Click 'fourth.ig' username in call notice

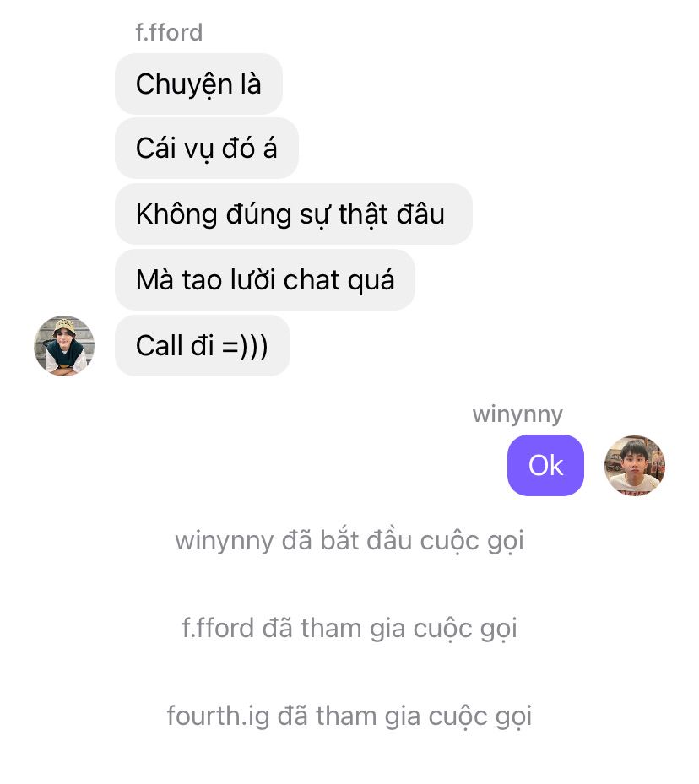point(218,716)
